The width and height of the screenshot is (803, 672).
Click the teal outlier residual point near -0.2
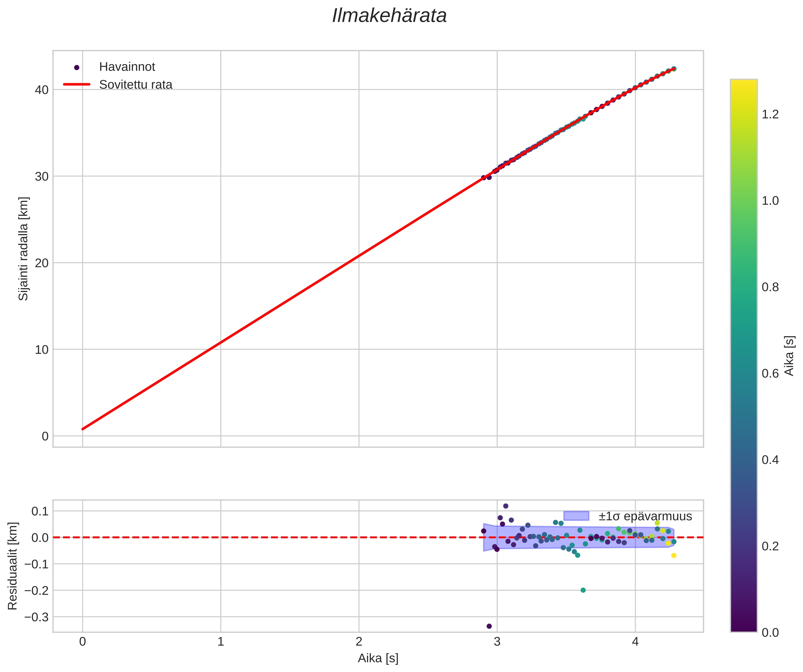click(x=583, y=590)
